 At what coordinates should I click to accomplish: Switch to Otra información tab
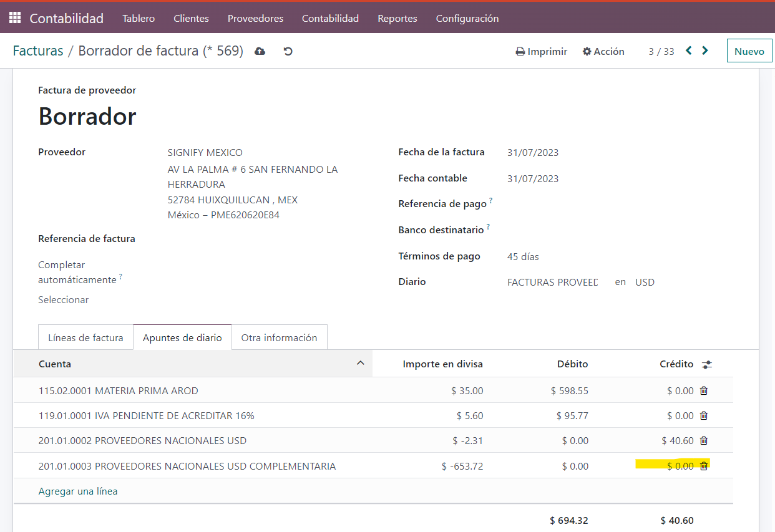click(x=279, y=337)
